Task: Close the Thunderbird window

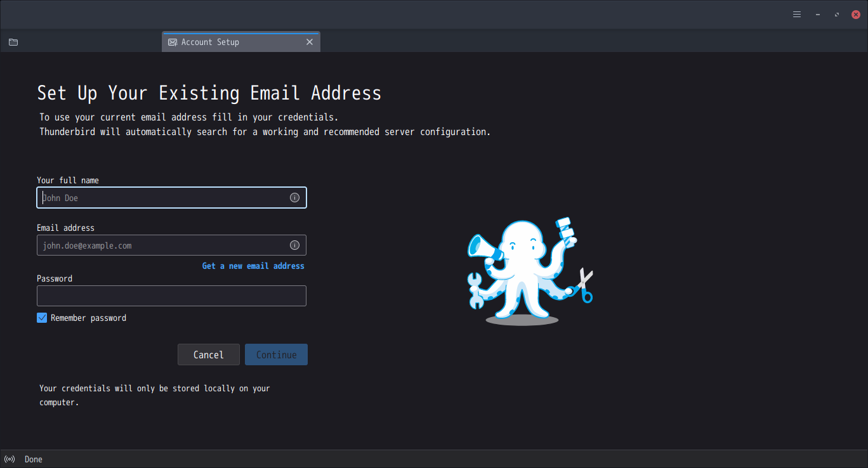Action: coord(855,15)
